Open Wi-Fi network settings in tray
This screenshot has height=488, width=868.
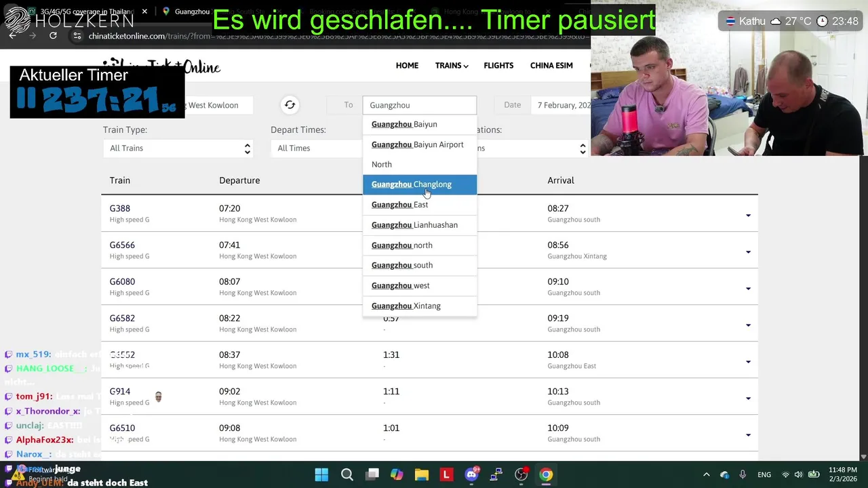pos(785,474)
